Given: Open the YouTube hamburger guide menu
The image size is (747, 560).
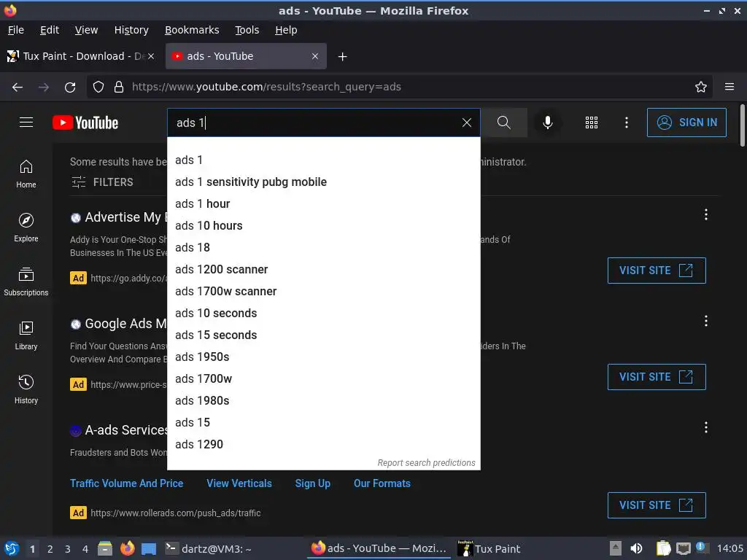Looking at the screenshot, I should 26,122.
